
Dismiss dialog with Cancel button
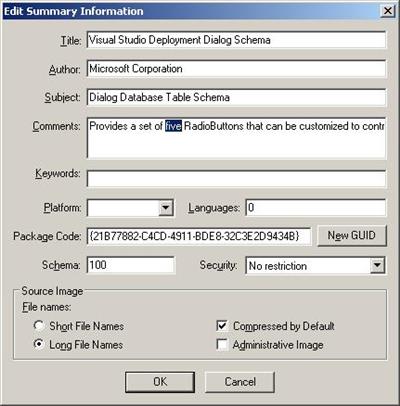click(240, 382)
